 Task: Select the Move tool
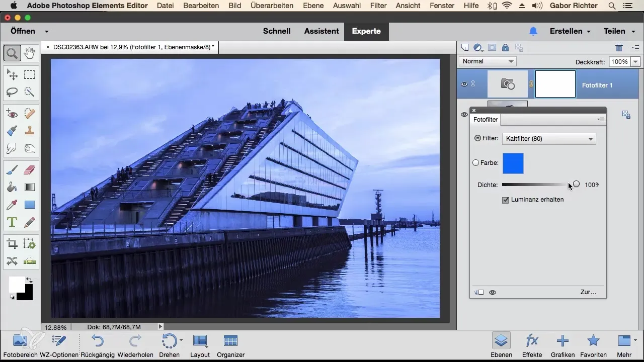coord(12,75)
